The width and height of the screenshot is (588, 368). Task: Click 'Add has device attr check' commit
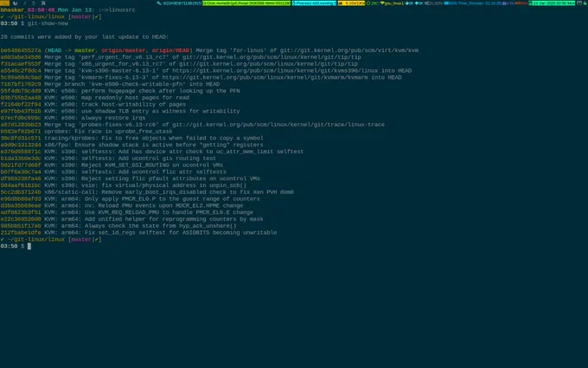152,152
